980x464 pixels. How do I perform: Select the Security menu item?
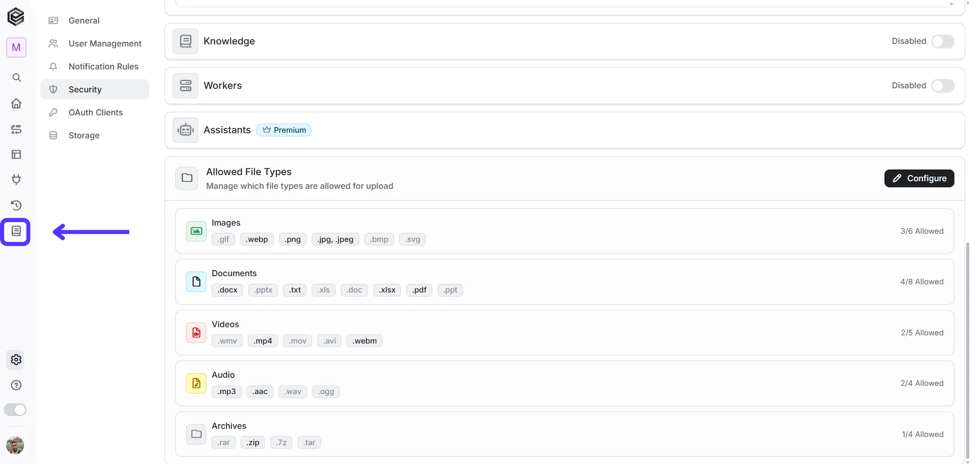[95, 89]
